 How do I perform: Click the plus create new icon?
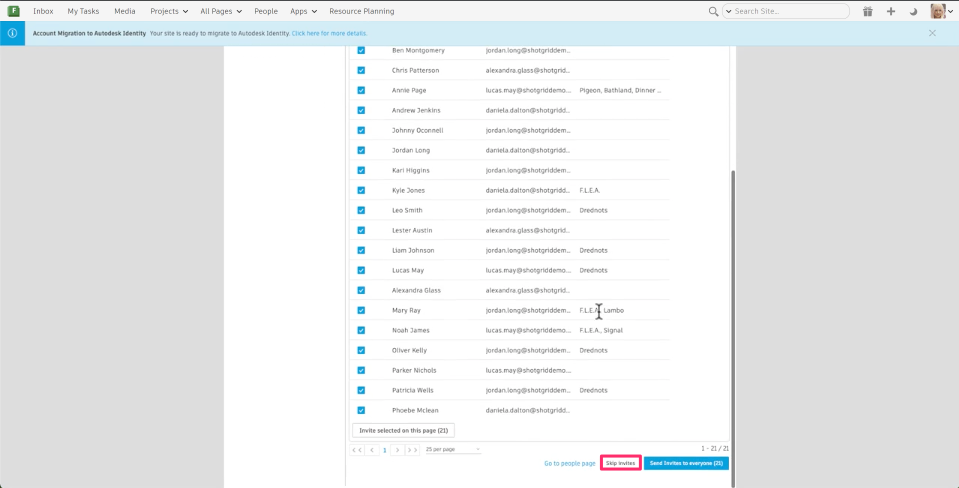[890, 11]
